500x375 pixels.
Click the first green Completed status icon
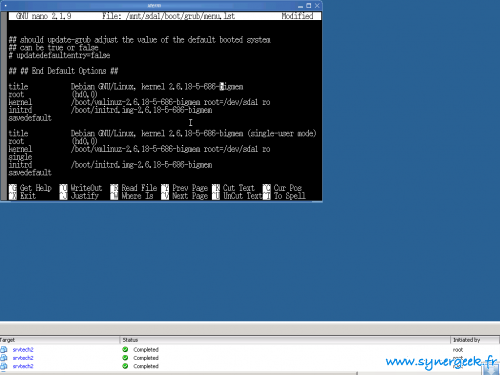tap(125, 349)
